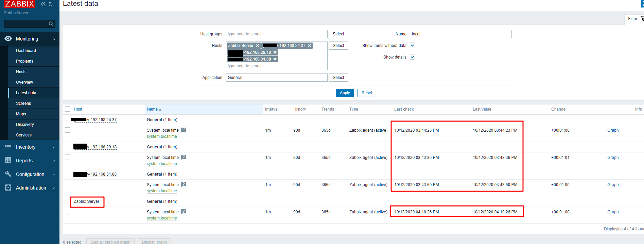Click the Application input field
Screen dimensions: 644x244
(276, 78)
